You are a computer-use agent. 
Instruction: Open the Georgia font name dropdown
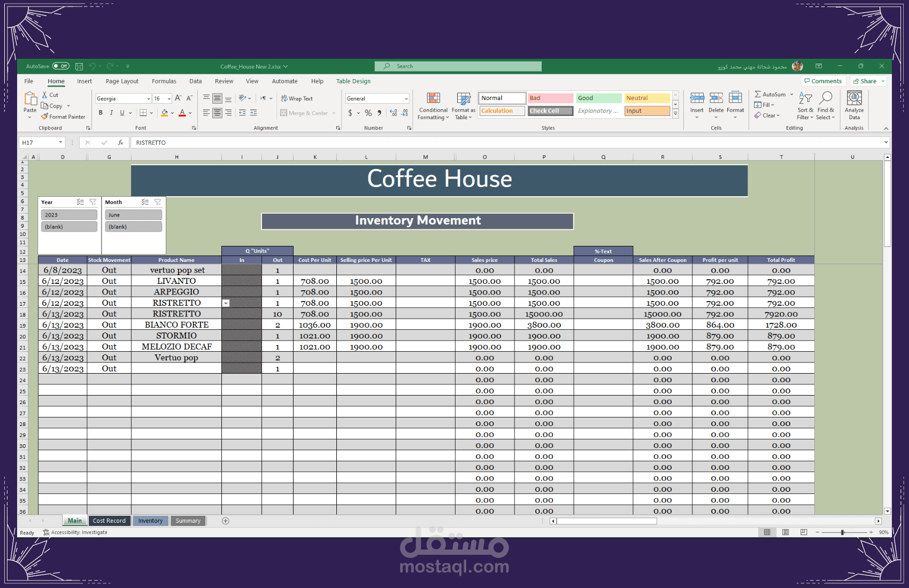pos(148,99)
